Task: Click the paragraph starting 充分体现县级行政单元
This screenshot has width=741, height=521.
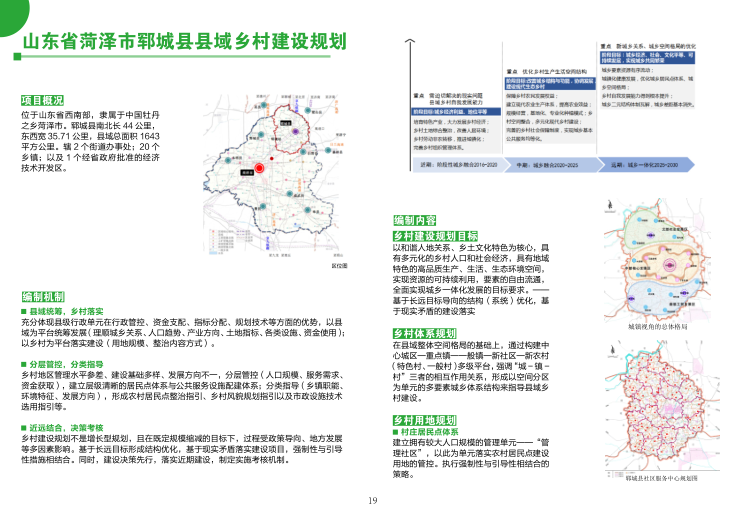Action: pyautogui.click(x=183, y=332)
